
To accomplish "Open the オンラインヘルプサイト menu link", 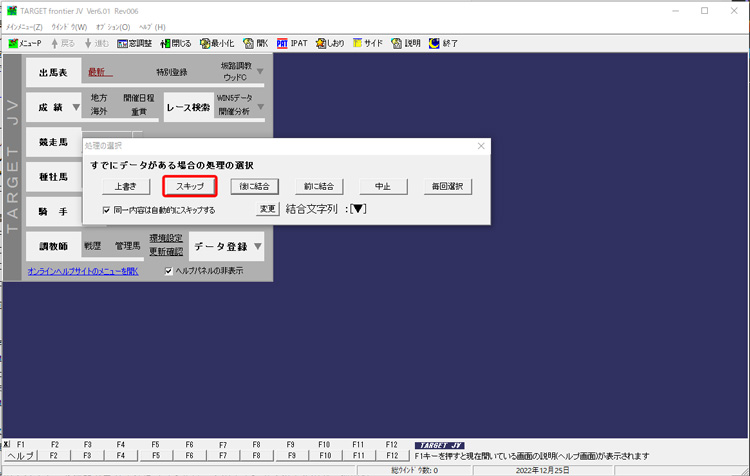I will pos(83,271).
